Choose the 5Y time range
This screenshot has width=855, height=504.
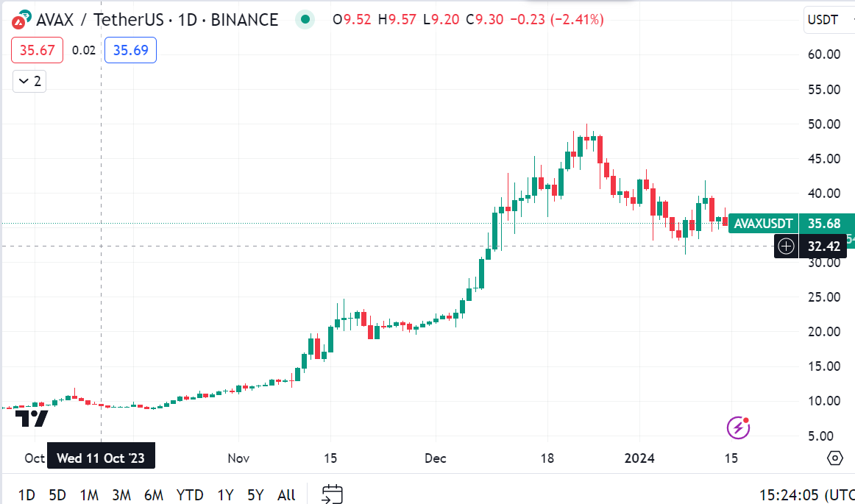(255, 495)
